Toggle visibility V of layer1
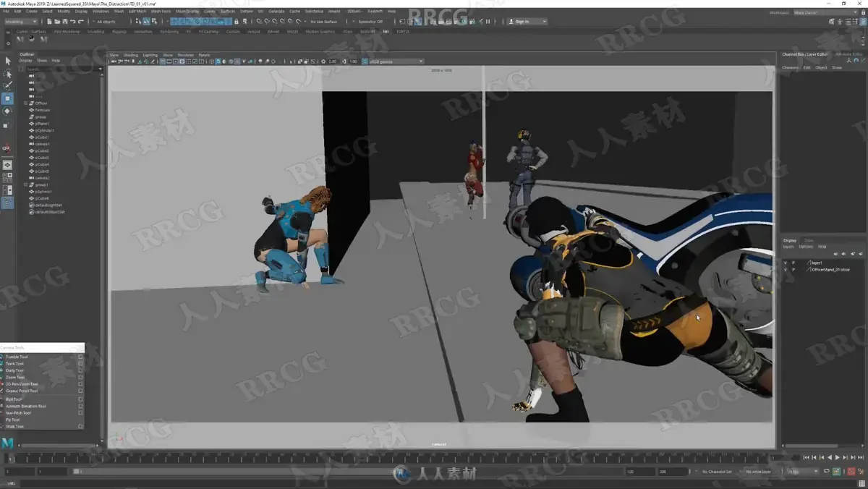868x489 pixels. coord(786,263)
